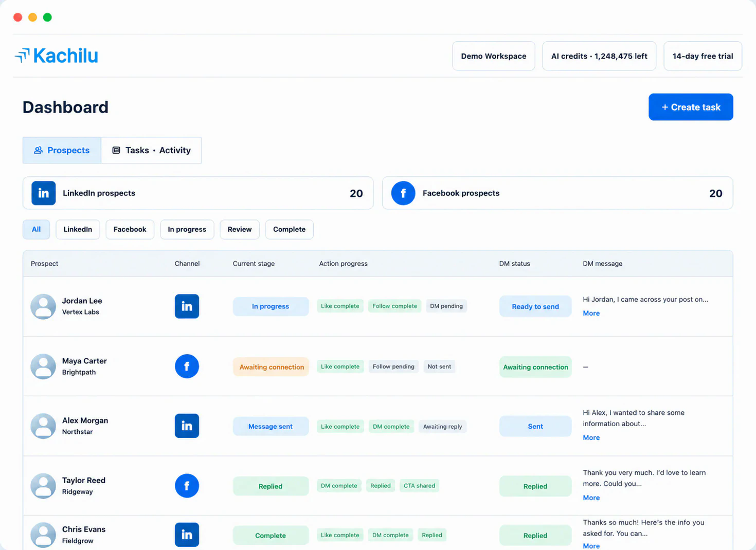Click Chris Evans' avatar
756x550 pixels.
(43, 535)
